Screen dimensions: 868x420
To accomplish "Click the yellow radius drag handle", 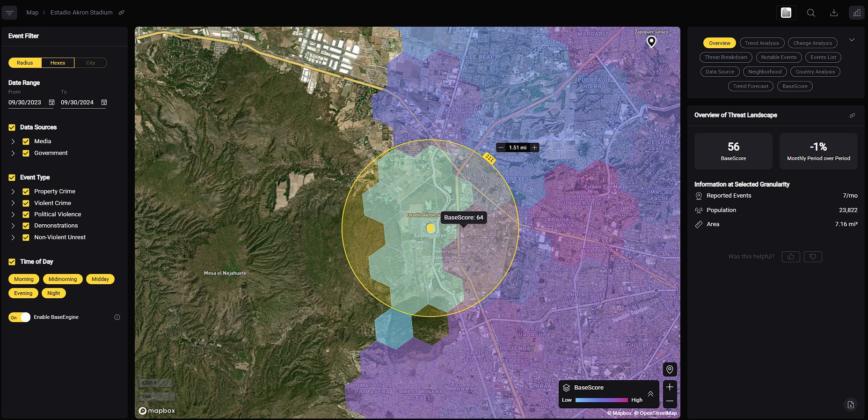I will 489,158.
